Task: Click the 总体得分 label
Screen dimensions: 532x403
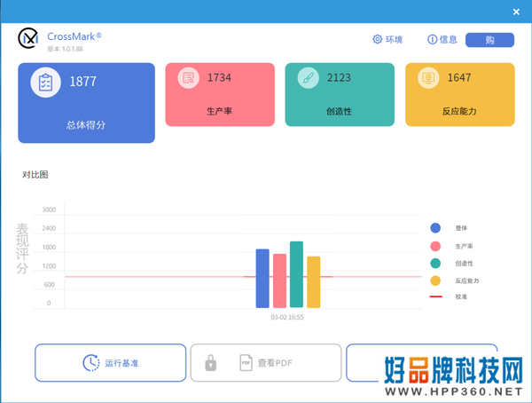Action: [x=86, y=125]
